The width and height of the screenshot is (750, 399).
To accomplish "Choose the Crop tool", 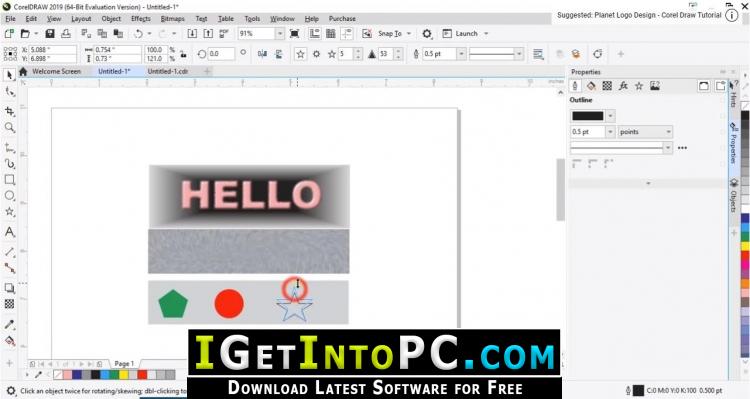I will 10,111.
